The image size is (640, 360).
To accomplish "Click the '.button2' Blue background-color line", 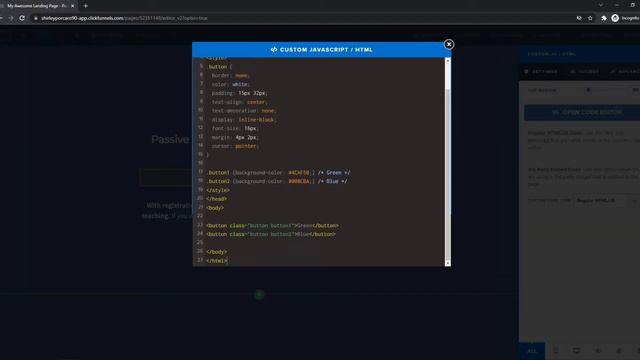I will point(277,181).
